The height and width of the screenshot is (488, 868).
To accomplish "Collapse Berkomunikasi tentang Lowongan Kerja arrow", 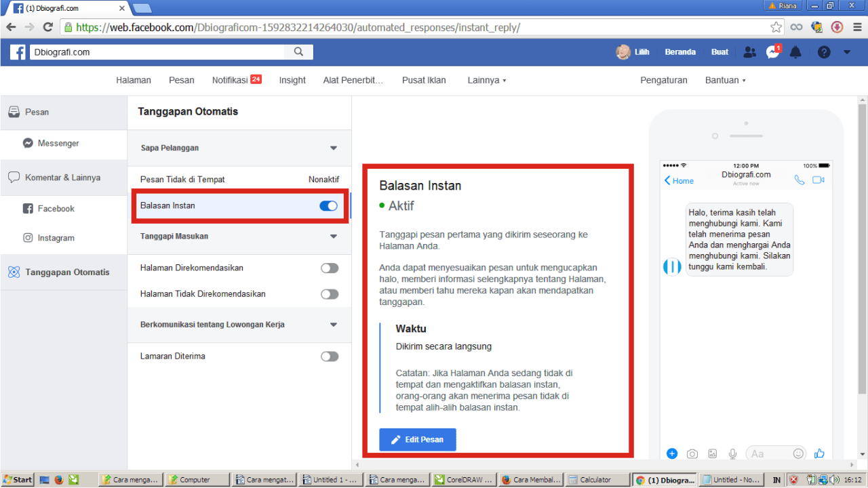I will pos(334,325).
